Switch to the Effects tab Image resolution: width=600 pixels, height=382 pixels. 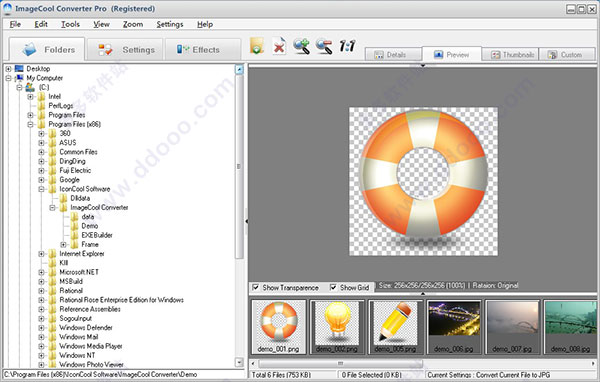tap(203, 50)
